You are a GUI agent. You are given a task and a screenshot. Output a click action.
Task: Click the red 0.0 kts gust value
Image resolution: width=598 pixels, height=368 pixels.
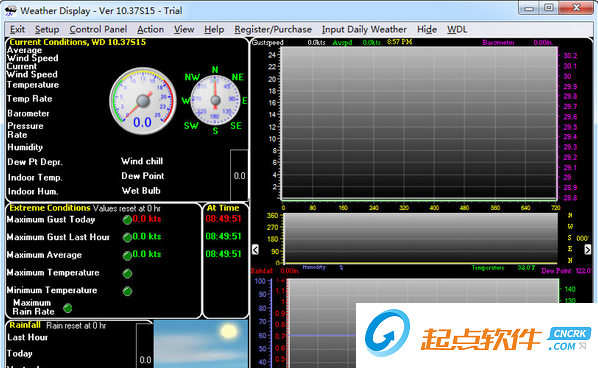[147, 219]
